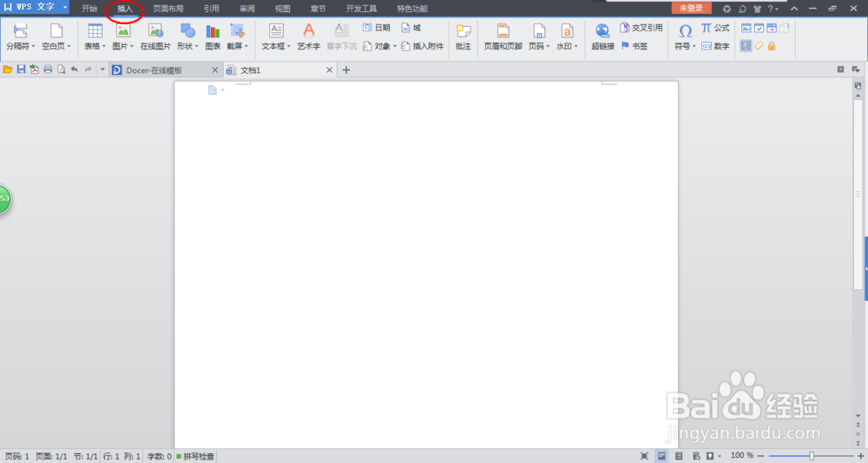Click the 未登录 login button

pyautogui.click(x=692, y=9)
